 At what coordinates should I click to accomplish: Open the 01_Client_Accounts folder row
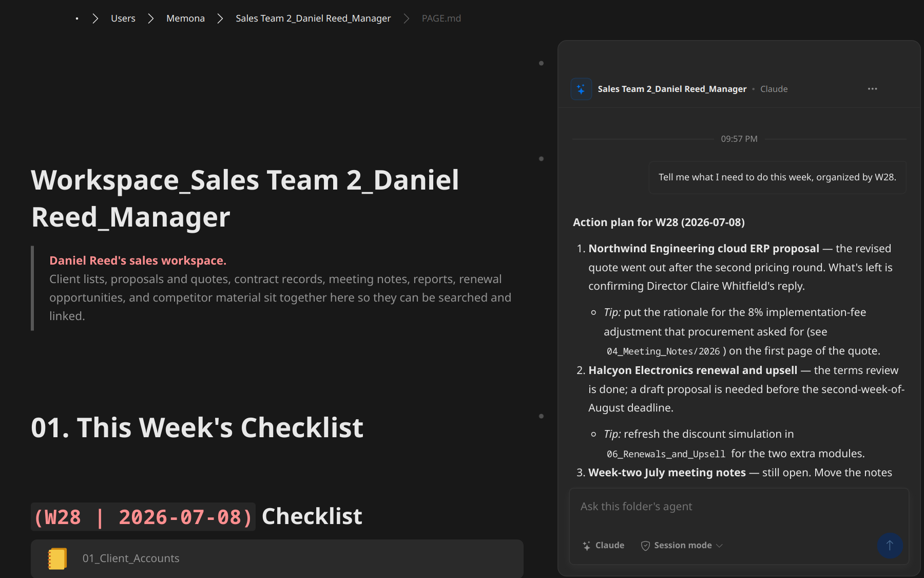point(277,558)
